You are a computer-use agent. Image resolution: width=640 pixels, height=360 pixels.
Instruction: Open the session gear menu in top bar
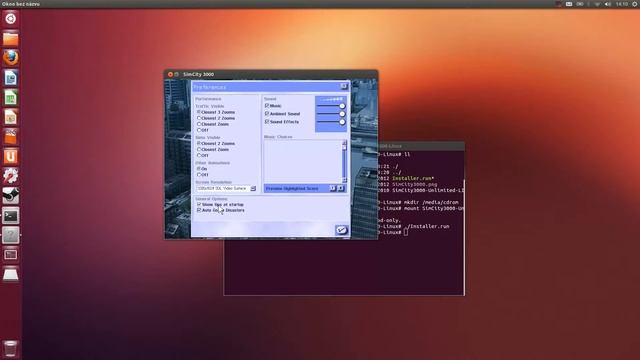[x=635, y=4]
